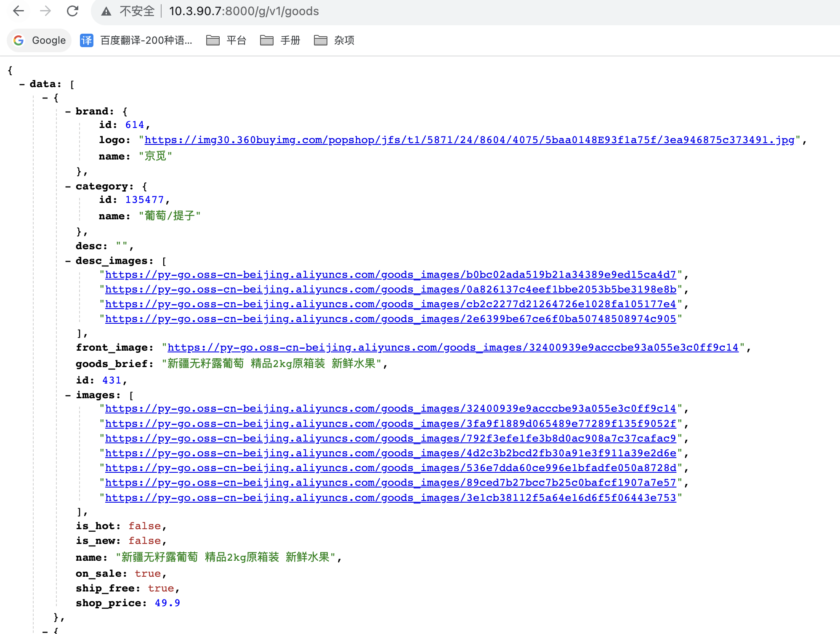Image resolution: width=840 pixels, height=634 pixels.
Task: Collapse the images array
Action: click(68, 395)
